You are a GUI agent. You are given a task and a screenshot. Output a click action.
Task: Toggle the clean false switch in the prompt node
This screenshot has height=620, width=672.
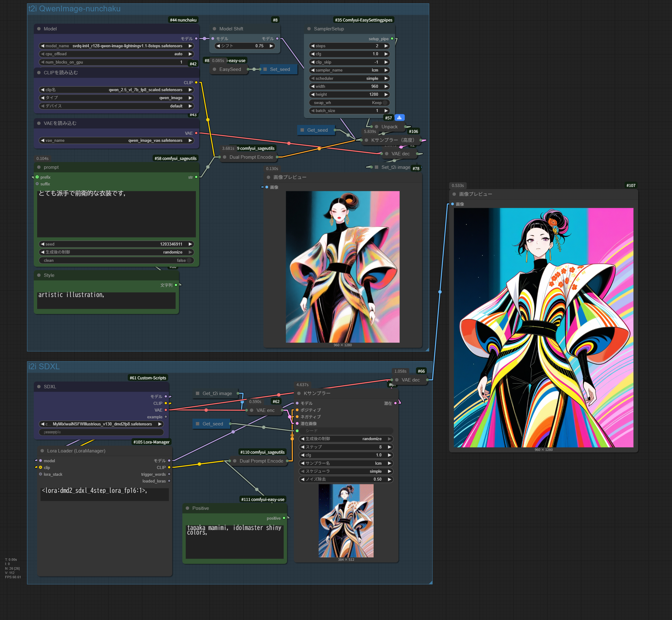click(189, 260)
